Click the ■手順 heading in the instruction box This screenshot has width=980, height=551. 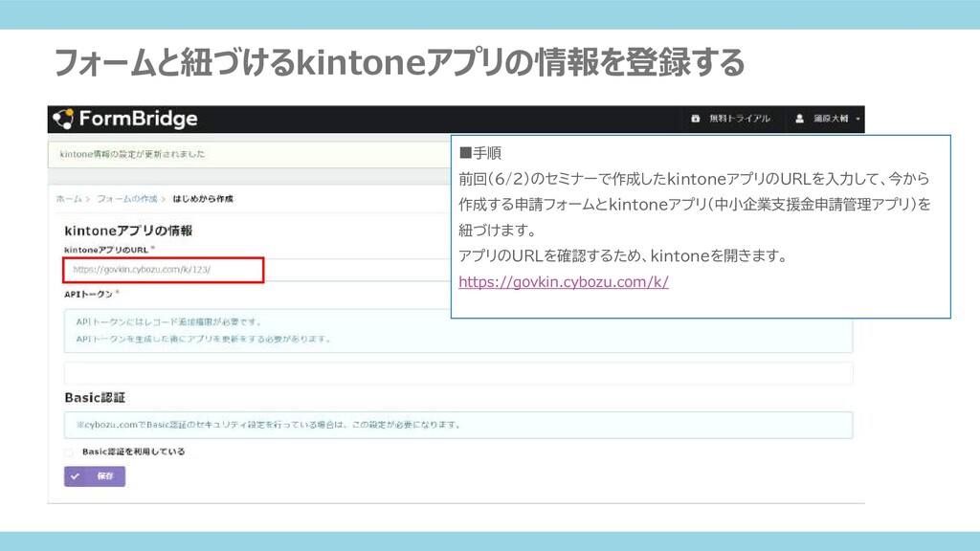pyautogui.click(x=480, y=153)
